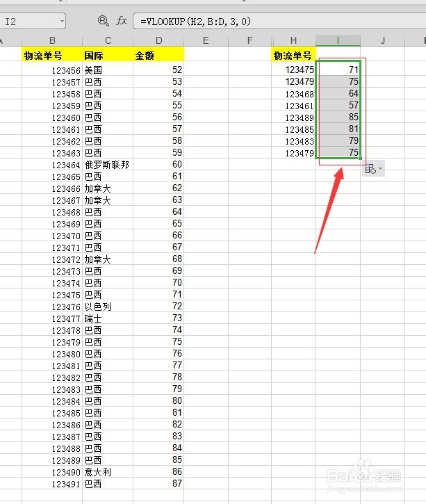Select cell 123464 in column B
The image size is (426, 504).
click(52, 165)
